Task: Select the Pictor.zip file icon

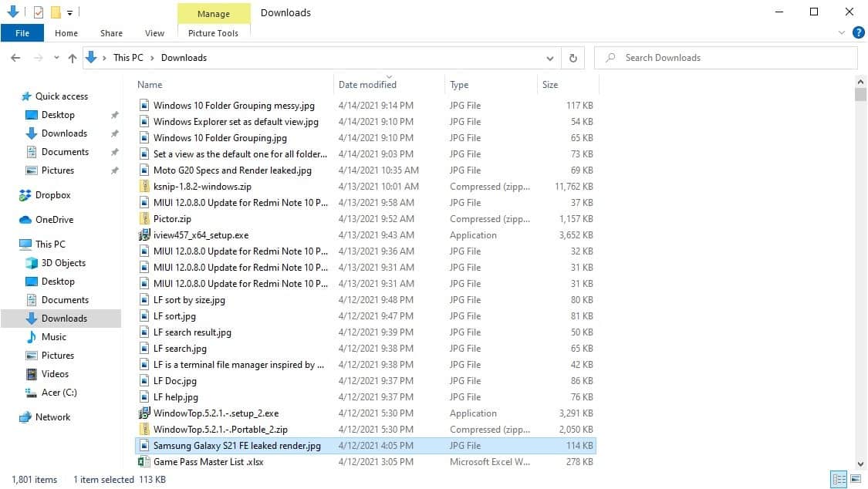Action: pos(144,218)
